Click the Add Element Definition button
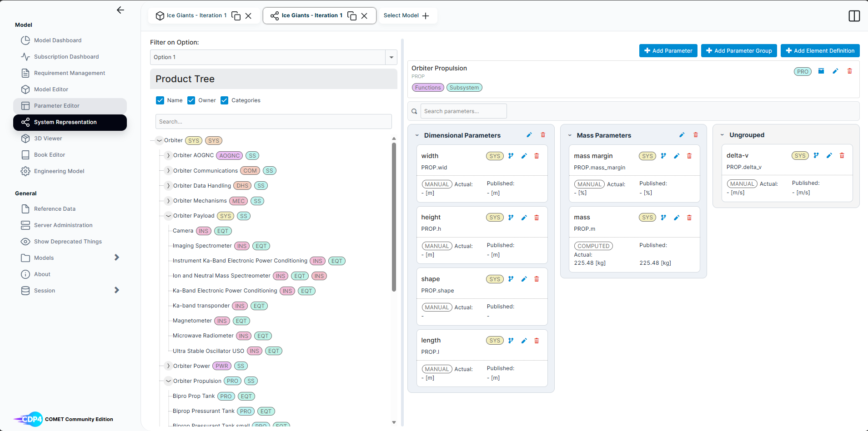This screenshot has width=868, height=431. [x=820, y=50]
